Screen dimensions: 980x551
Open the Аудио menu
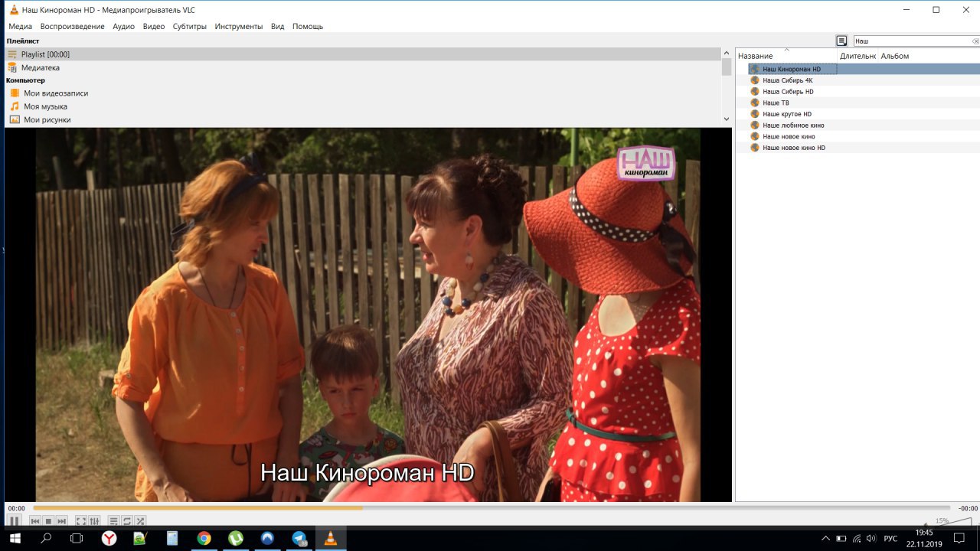(123, 26)
